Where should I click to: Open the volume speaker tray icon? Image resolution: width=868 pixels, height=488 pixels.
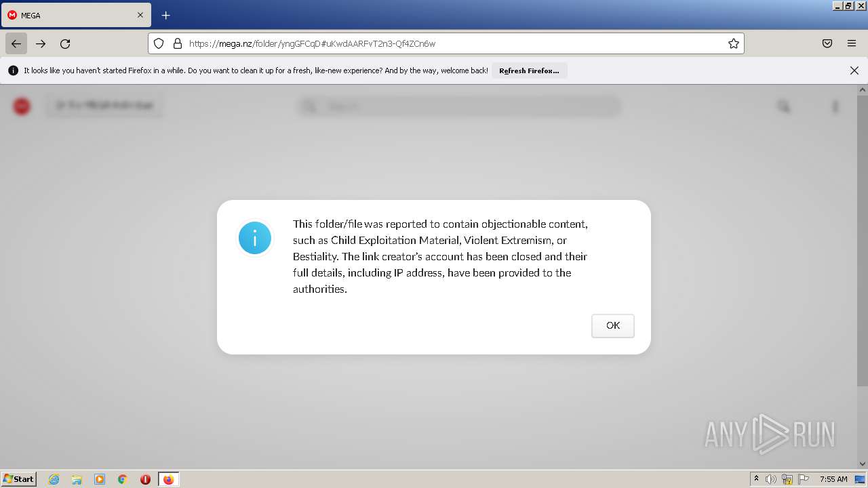(771, 479)
